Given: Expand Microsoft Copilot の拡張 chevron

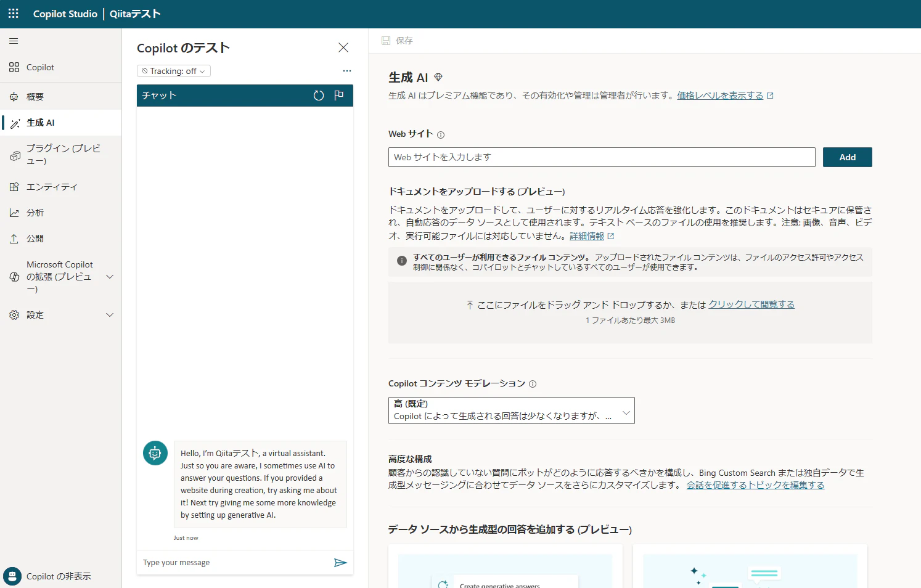Looking at the screenshot, I should pos(110,277).
